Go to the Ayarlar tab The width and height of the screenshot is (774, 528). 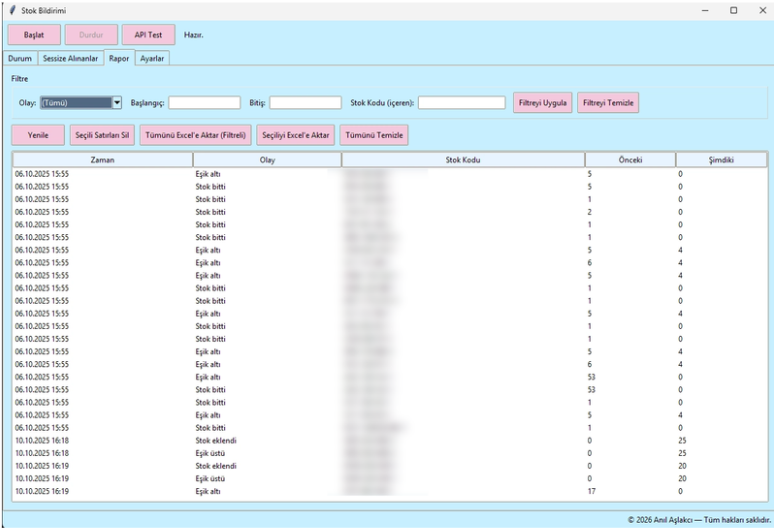point(152,58)
